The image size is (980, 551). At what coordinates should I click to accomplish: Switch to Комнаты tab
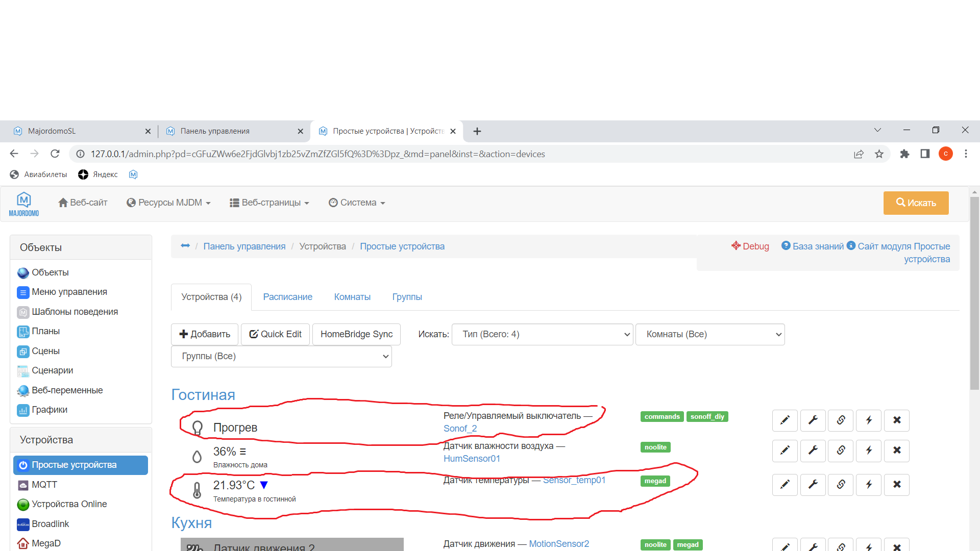click(x=352, y=297)
